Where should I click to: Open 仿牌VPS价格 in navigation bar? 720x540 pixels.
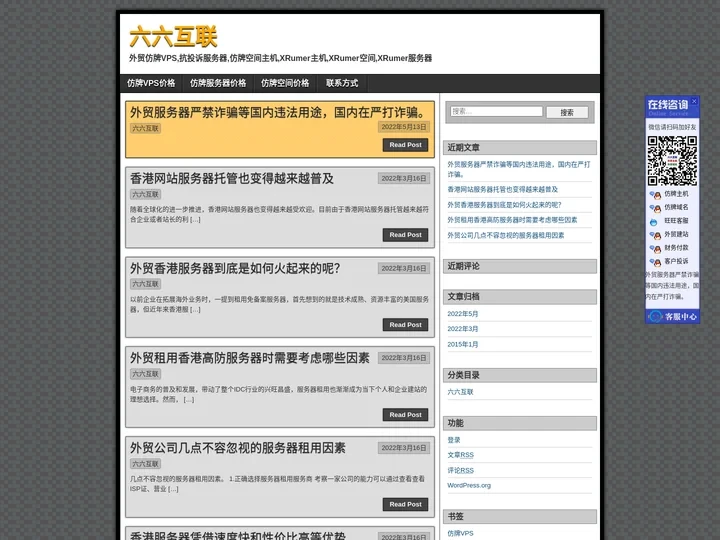click(x=151, y=83)
